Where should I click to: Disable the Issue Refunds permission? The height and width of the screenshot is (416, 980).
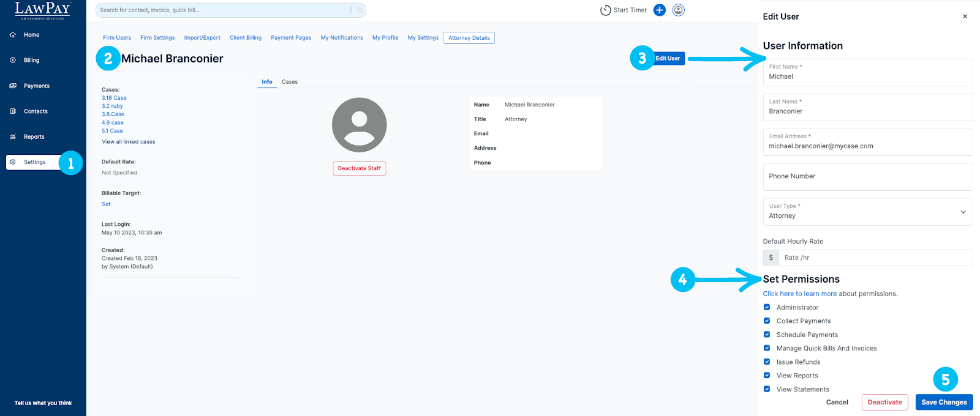(x=767, y=362)
